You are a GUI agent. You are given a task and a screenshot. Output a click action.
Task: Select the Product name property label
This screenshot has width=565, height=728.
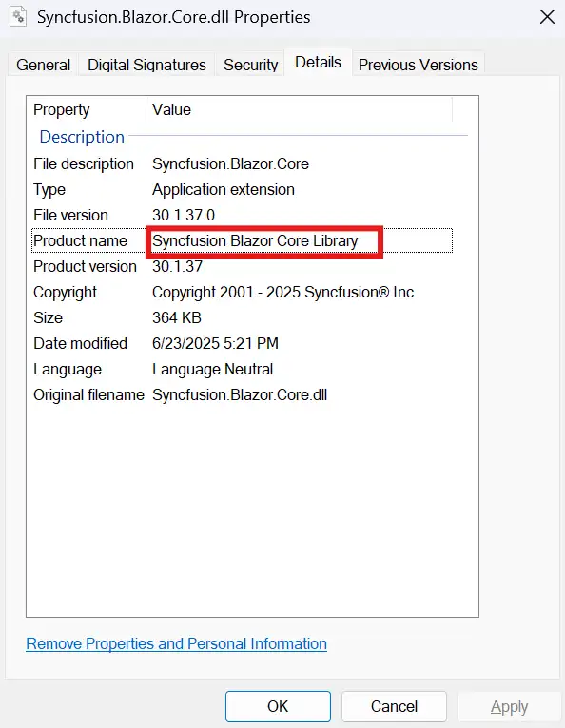(x=80, y=240)
